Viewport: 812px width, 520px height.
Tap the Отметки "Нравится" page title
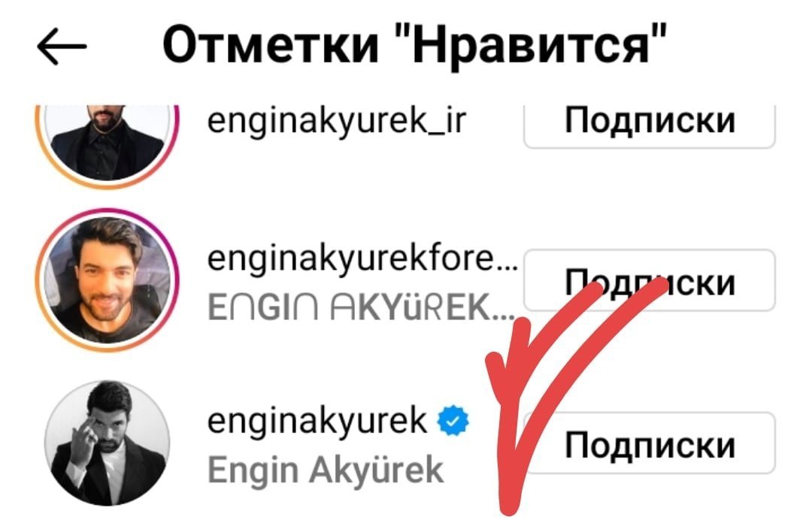click(x=414, y=44)
